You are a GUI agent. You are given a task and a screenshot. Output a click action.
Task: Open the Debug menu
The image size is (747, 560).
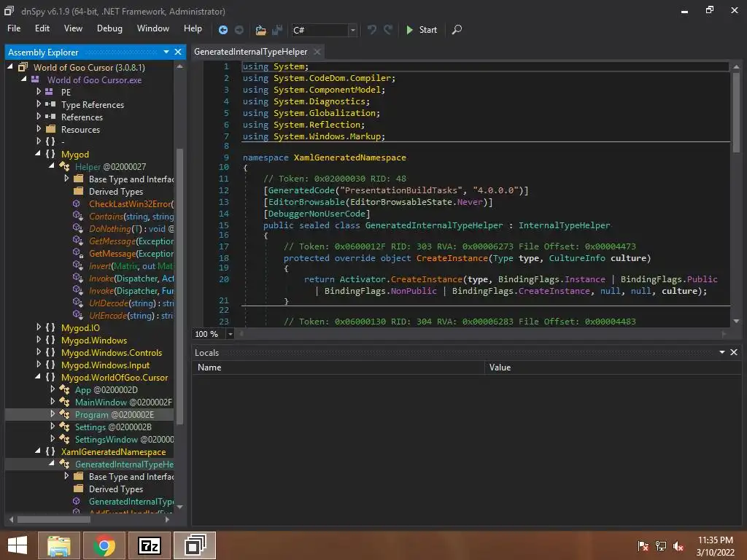pos(109,28)
